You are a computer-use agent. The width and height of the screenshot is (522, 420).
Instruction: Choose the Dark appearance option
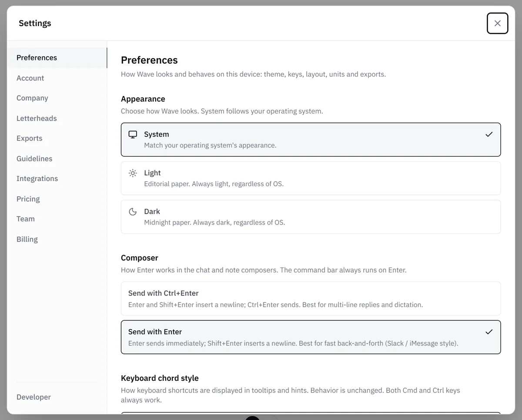tap(311, 217)
